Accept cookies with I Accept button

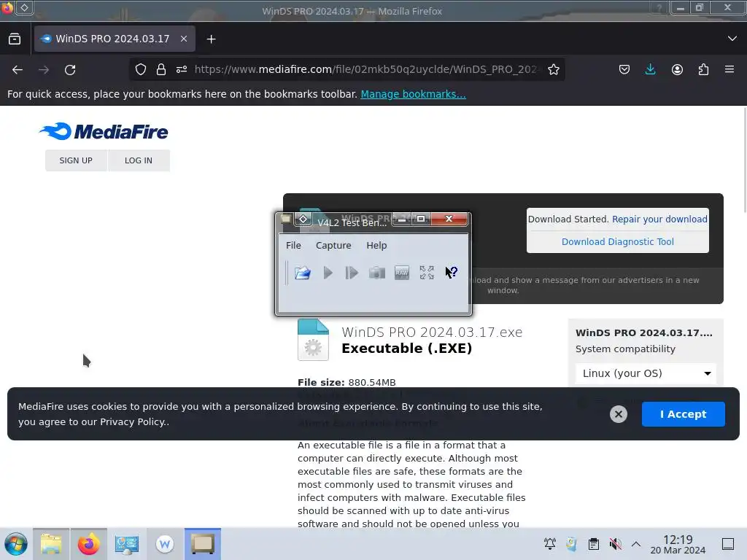click(x=683, y=414)
